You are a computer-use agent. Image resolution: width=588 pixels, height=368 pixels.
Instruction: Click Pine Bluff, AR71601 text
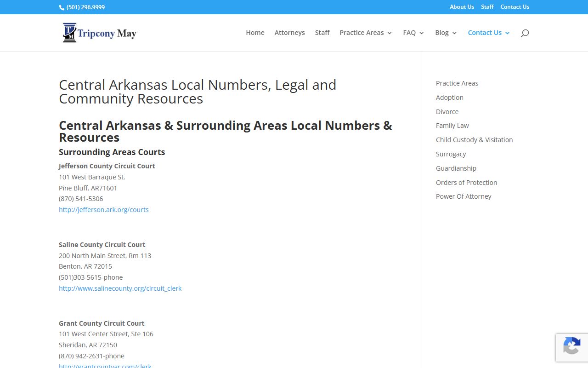[88, 188]
